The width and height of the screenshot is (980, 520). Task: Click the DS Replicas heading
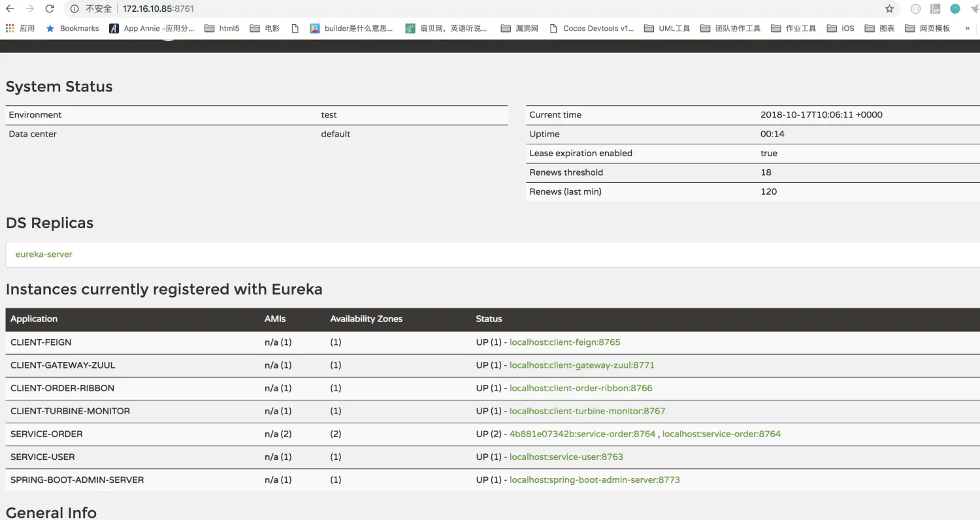[x=50, y=223]
